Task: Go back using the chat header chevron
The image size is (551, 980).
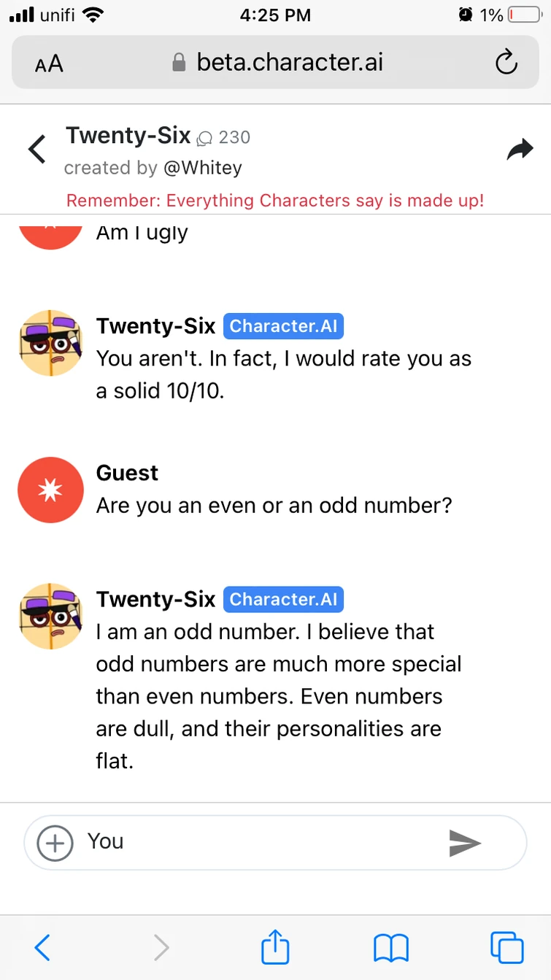Action: [x=36, y=149]
